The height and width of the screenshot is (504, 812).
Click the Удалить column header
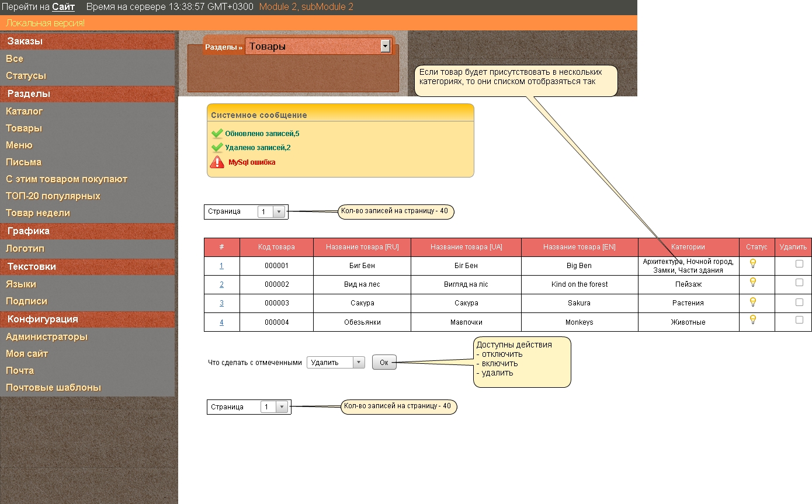pyautogui.click(x=793, y=247)
